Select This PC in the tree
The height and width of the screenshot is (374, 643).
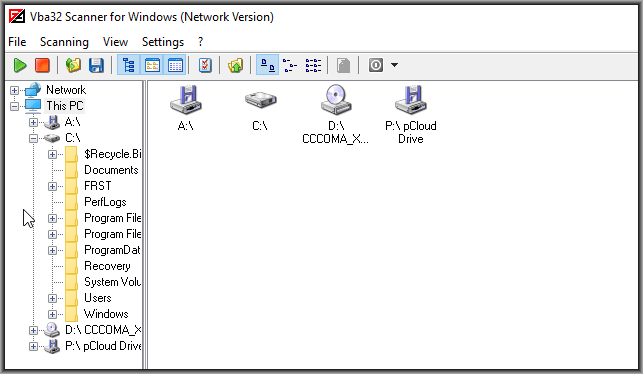(x=65, y=106)
